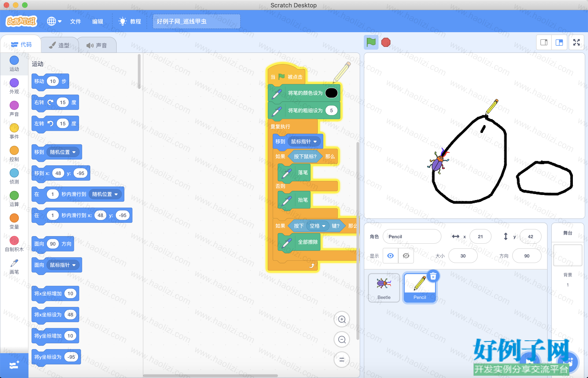Open pen color swatch in script
588x378 pixels.
(331, 93)
